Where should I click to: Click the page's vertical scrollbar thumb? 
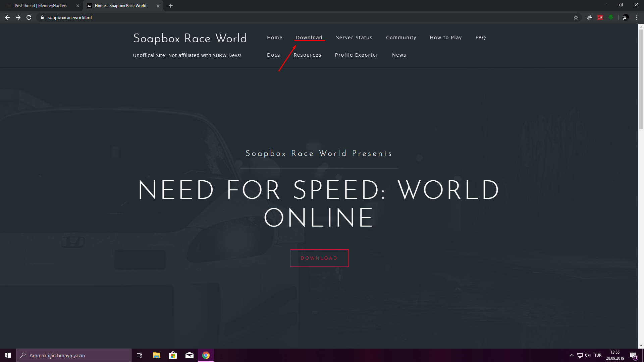click(x=641, y=79)
